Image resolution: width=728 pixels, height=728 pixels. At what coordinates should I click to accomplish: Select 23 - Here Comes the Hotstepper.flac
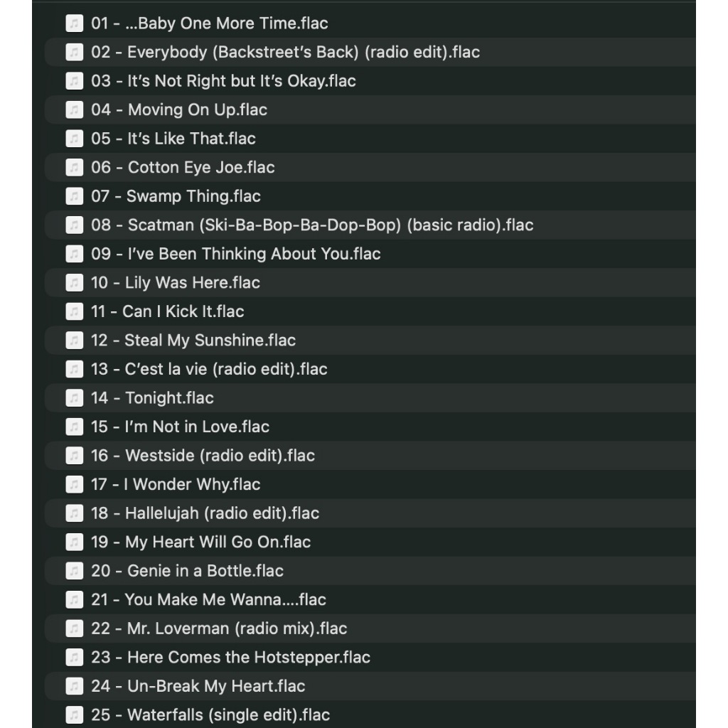click(x=370, y=656)
